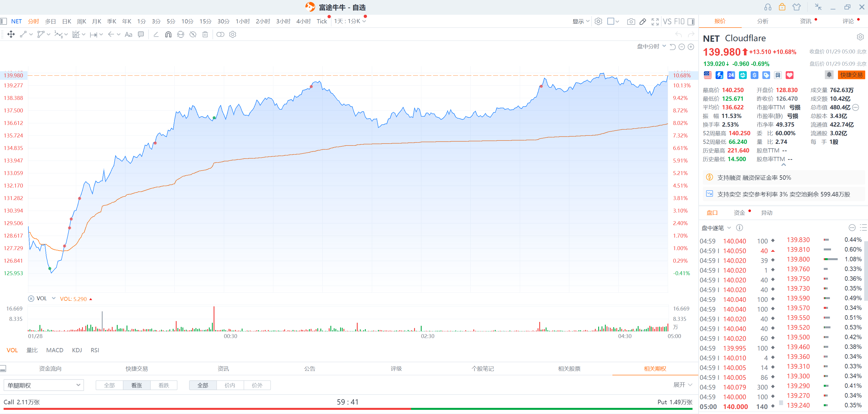Open customer service headphones icon
Image resolution: width=868 pixels, height=414 pixels.
click(768, 7)
